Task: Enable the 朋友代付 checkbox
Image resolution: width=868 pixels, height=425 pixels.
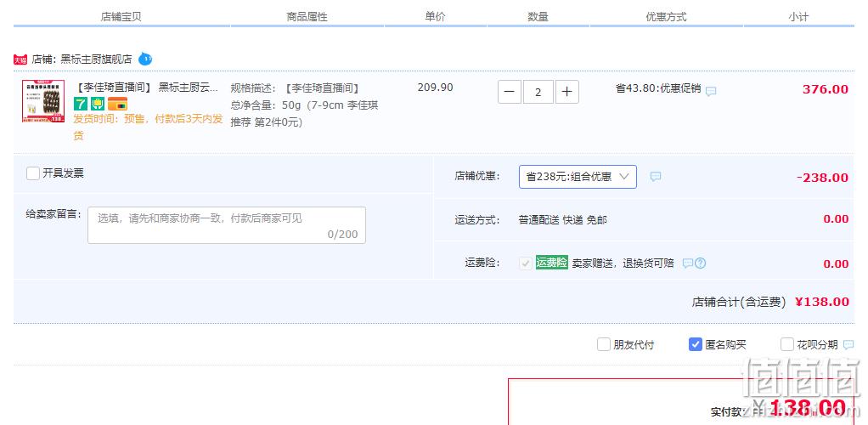Action: [x=603, y=344]
